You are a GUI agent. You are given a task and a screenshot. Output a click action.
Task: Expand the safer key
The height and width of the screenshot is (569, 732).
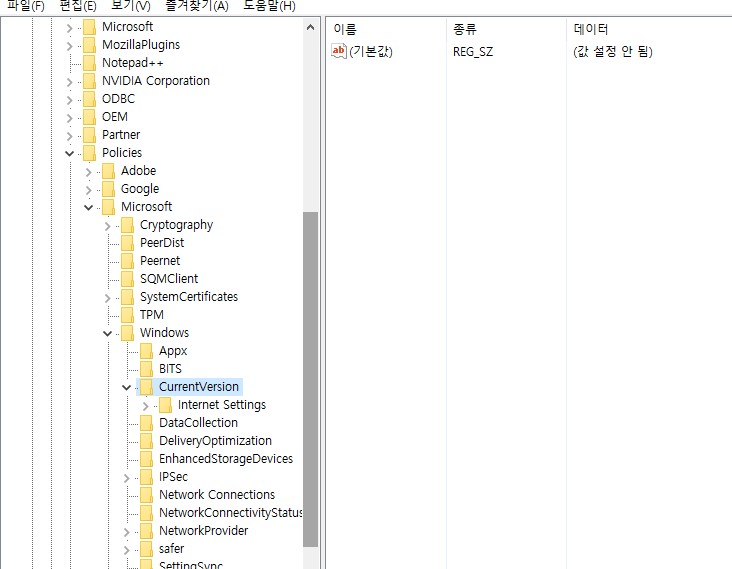(x=127, y=550)
